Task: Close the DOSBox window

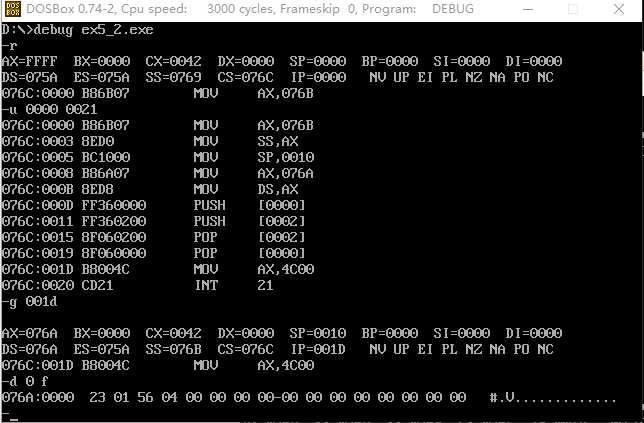Action: 619,9
